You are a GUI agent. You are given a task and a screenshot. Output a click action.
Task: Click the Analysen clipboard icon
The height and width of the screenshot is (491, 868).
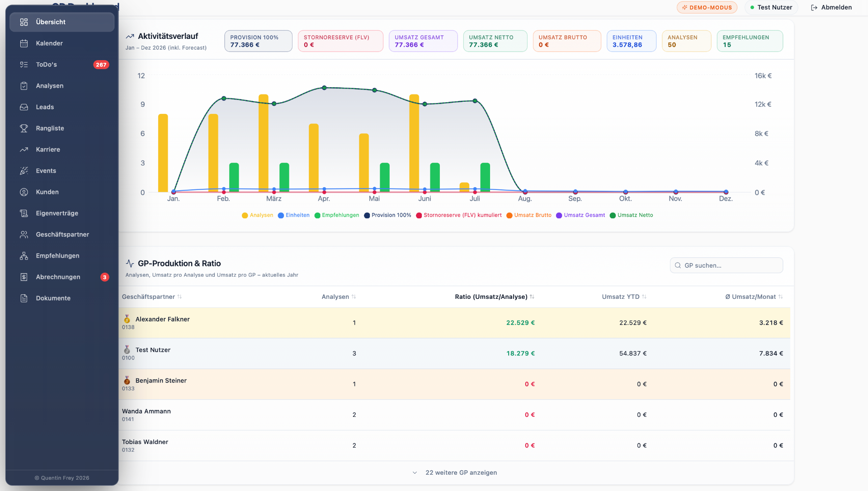pyautogui.click(x=24, y=86)
